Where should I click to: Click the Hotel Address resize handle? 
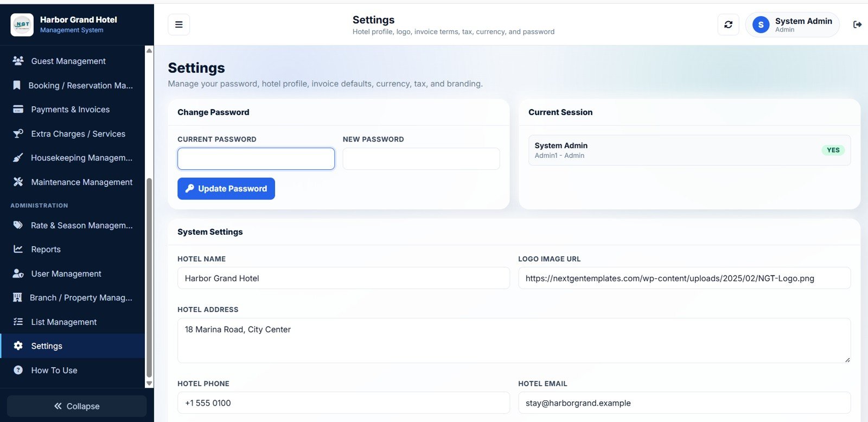tap(847, 359)
